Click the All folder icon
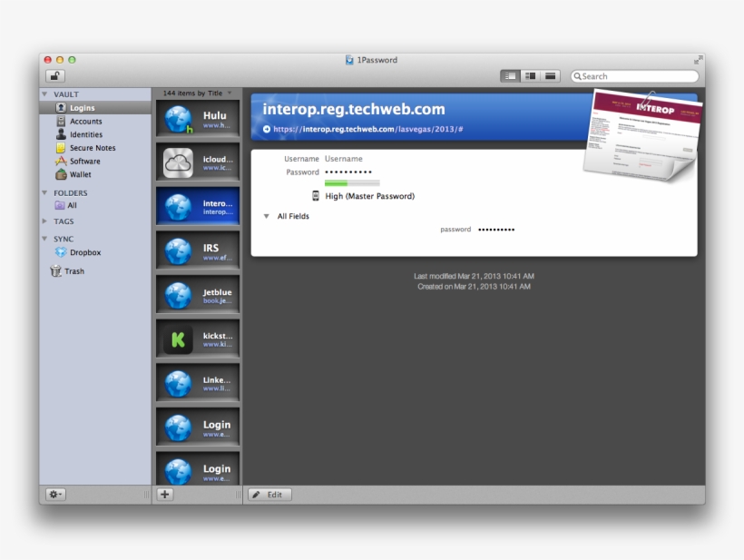Screen dimensions: 744x560 coord(60,205)
